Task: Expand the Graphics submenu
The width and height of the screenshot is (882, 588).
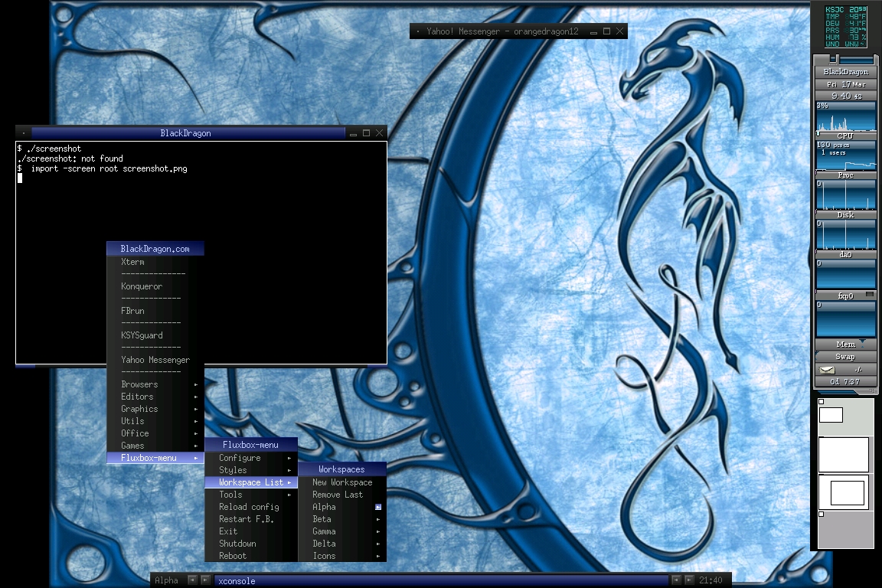Action: click(x=155, y=409)
